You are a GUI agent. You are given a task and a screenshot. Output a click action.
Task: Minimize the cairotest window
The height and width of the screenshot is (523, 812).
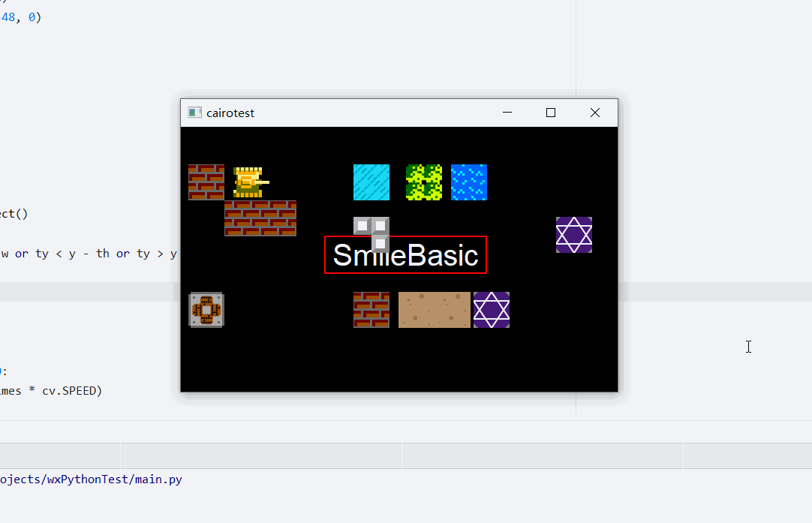(x=507, y=113)
